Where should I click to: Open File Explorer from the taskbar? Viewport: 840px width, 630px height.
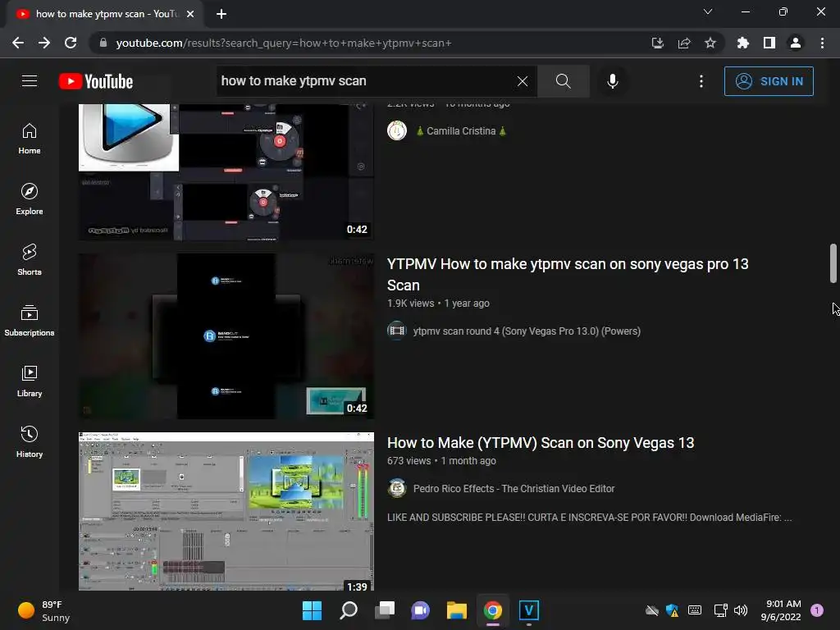[x=456, y=610]
